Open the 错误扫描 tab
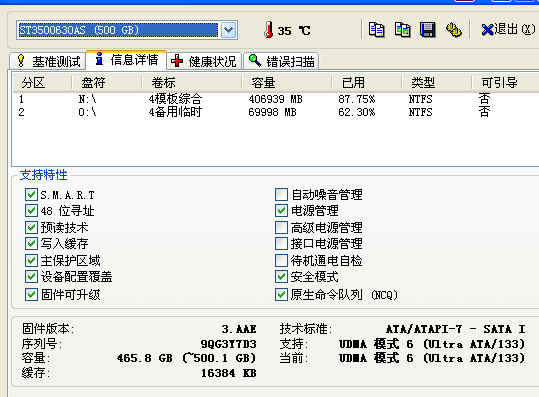Viewport: 539px width, 397px height. point(281,61)
